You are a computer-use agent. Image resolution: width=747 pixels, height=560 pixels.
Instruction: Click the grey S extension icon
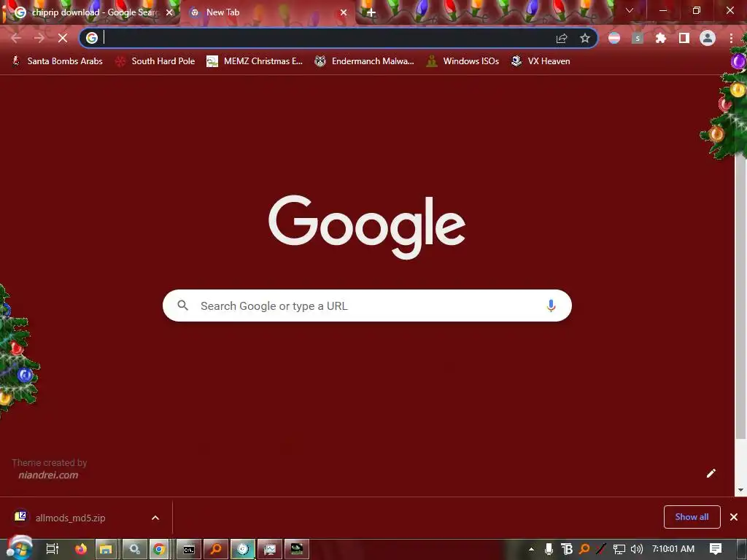coord(638,38)
